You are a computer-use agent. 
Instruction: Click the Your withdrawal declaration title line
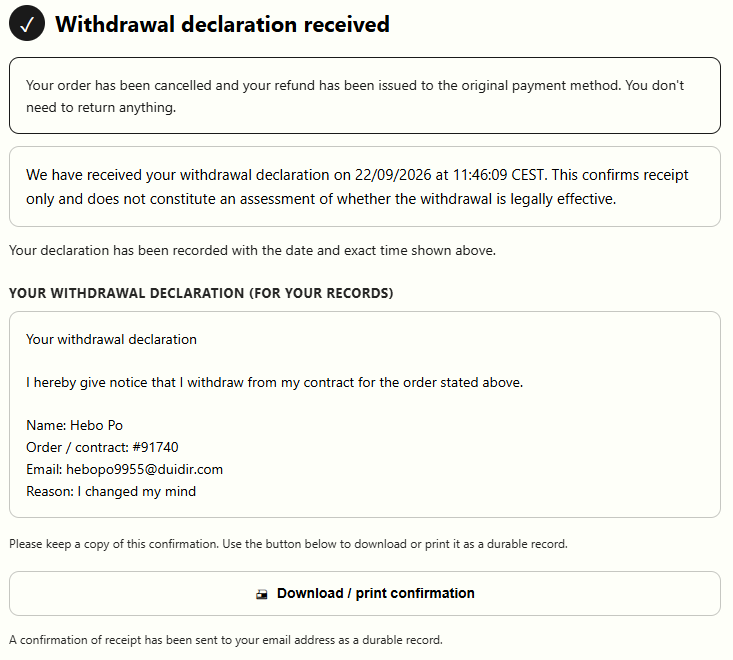111,339
